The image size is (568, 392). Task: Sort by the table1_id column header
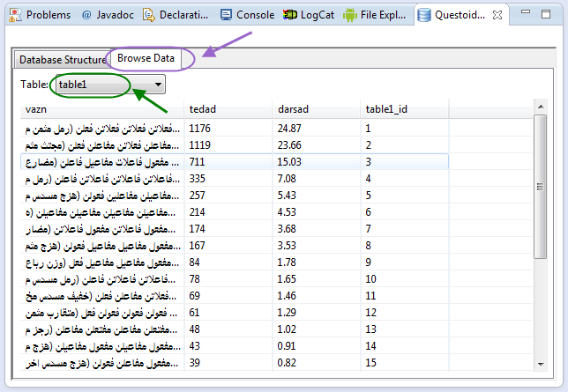pos(405,109)
